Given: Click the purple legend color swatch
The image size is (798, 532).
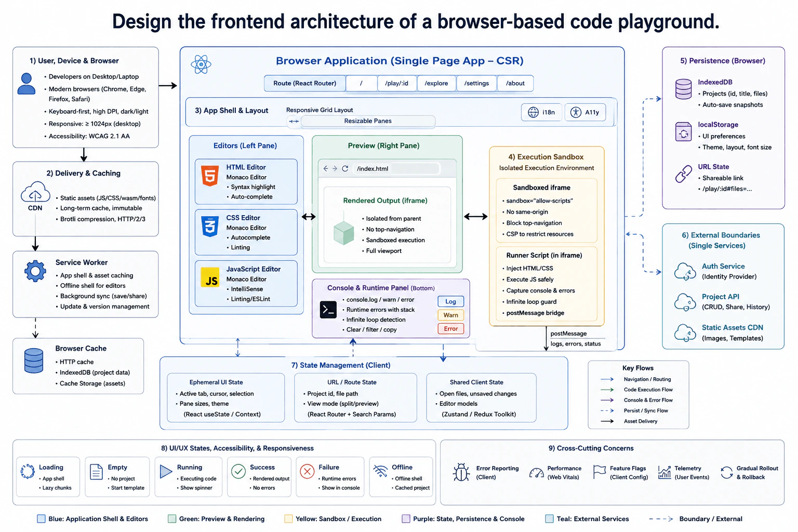Looking at the screenshot, I should coord(406,518).
